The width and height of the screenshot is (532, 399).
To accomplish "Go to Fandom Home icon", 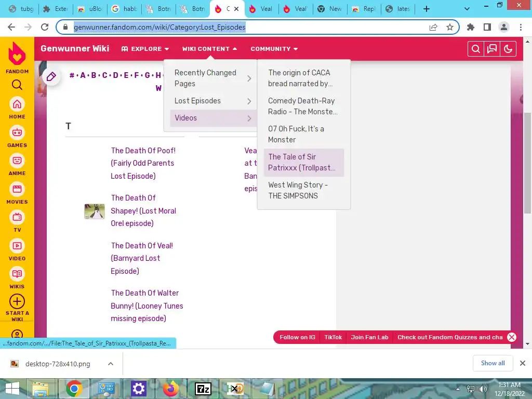I will click(17, 104).
